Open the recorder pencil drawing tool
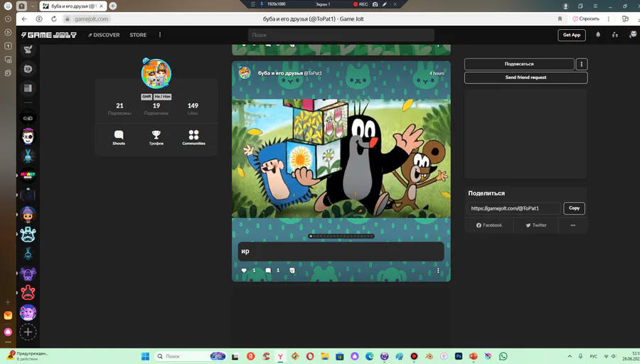Screen dimensions: 640x364 pyautogui.click(x=385, y=4)
